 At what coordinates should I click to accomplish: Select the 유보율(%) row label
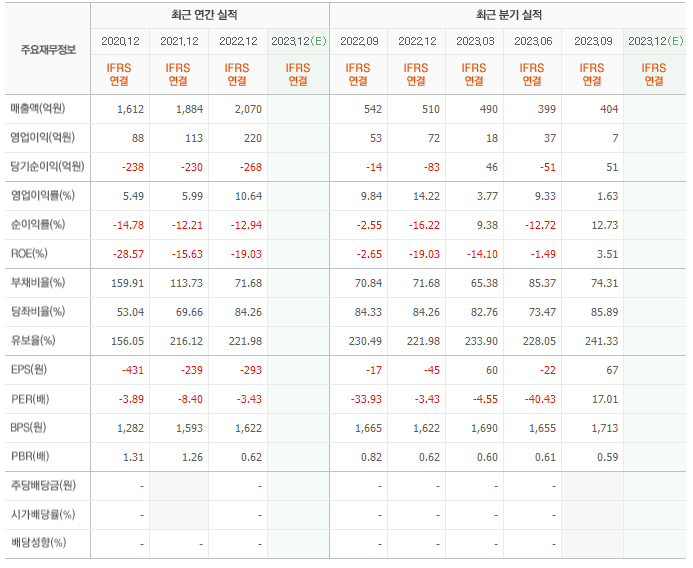pyautogui.click(x=33, y=340)
